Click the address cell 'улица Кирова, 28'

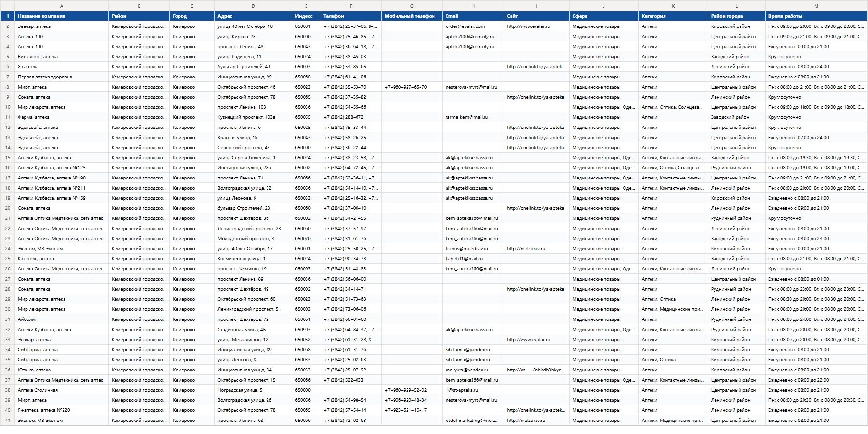click(253, 37)
